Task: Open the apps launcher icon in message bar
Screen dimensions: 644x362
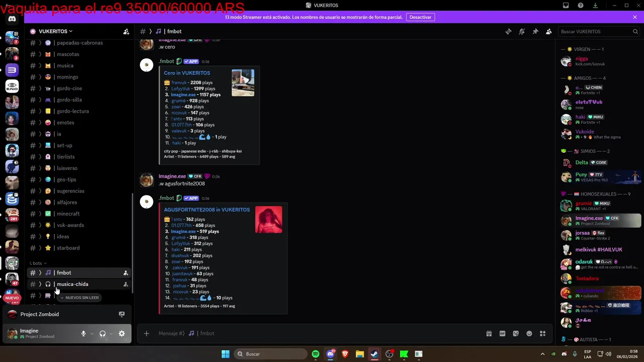Action: tap(542, 333)
